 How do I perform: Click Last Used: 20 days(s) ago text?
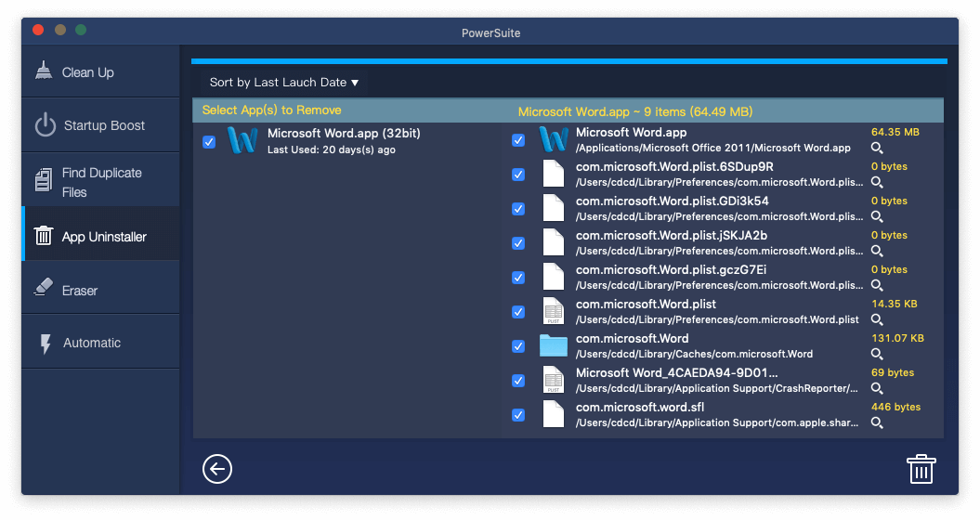pos(332,150)
